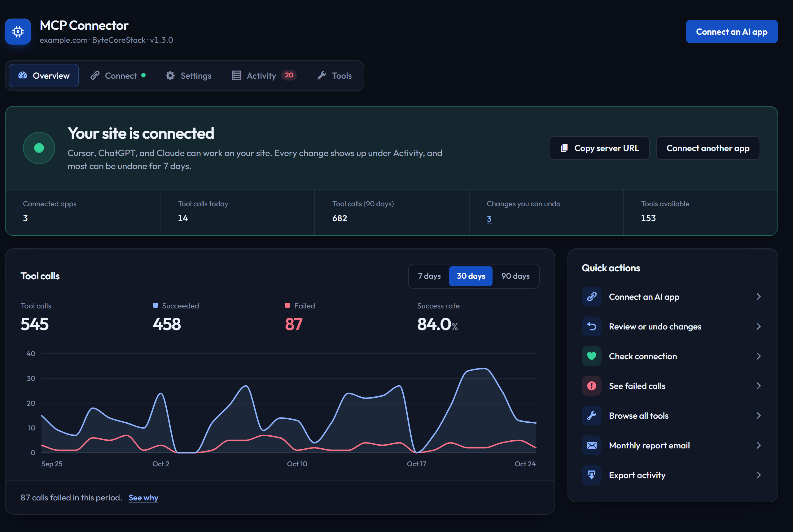The height and width of the screenshot is (532, 793).
Task: Open chevron on Connect an AI app row
Action: [759, 297]
